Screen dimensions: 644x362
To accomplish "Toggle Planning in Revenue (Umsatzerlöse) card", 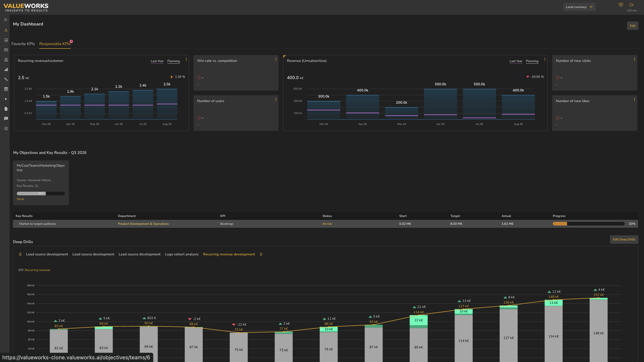I will pos(532,61).
